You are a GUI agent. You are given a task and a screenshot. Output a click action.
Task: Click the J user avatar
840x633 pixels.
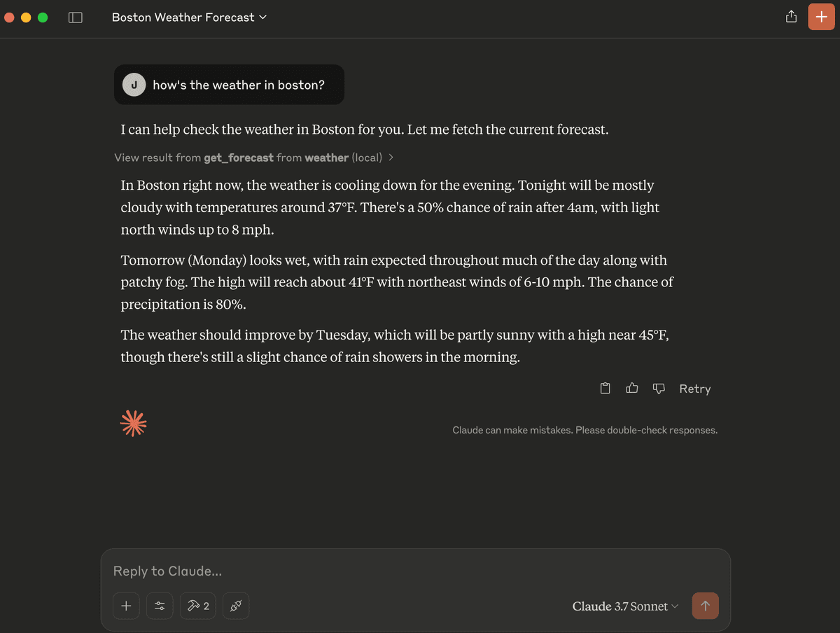[134, 85]
